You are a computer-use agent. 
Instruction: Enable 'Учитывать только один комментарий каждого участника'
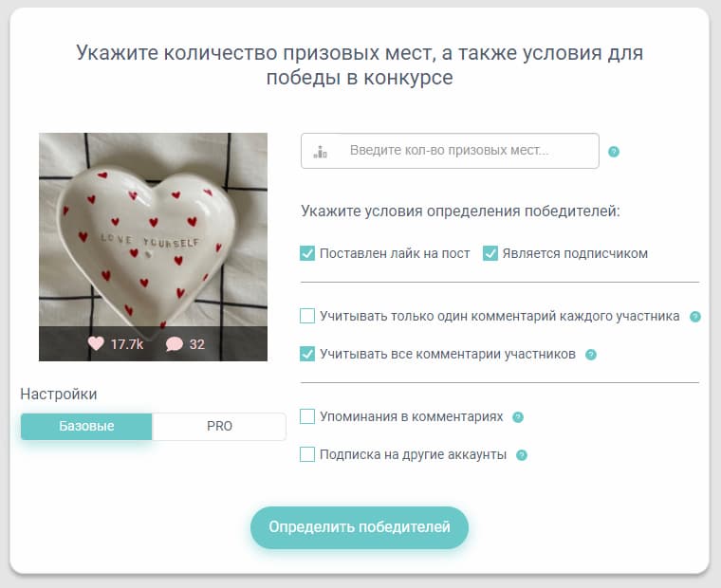307,317
